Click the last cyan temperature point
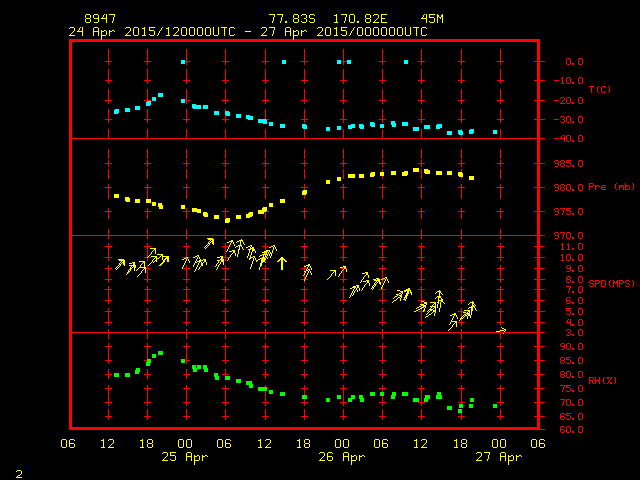This screenshot has height=480, width=640. tap(495, 132)
